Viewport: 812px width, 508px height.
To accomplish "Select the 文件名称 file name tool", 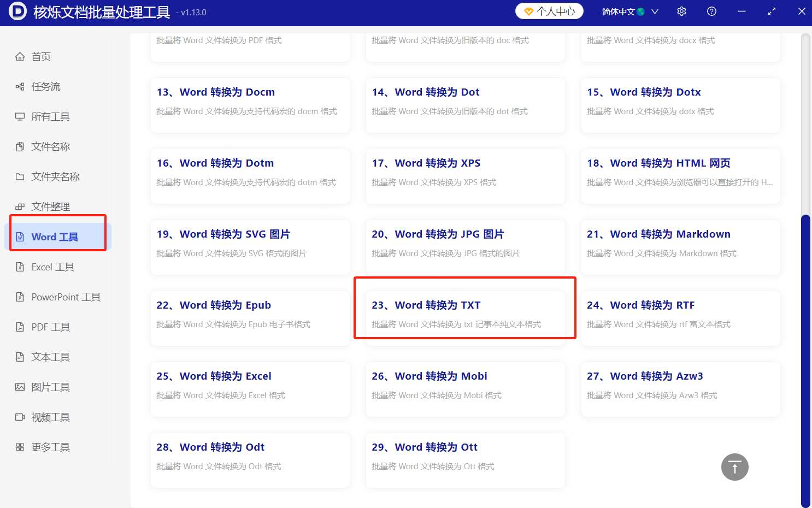I will click(49, 146).
